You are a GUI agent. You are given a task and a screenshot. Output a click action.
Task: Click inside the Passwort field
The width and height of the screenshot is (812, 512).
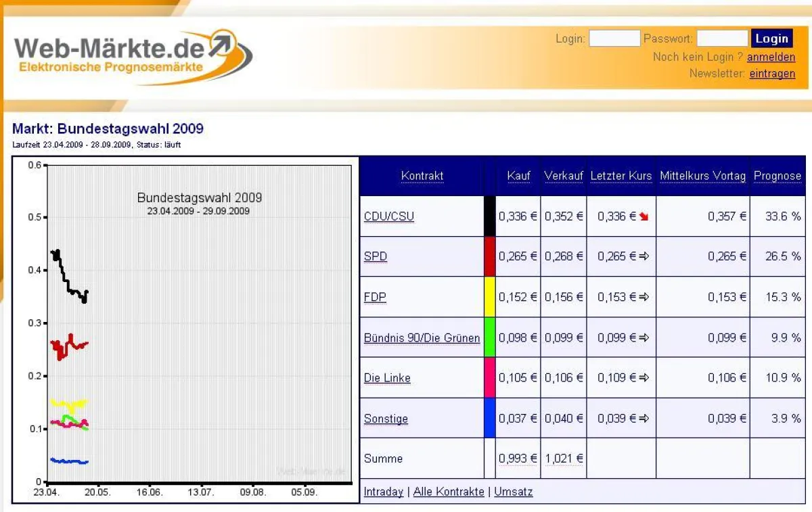[x=722, y=39]
